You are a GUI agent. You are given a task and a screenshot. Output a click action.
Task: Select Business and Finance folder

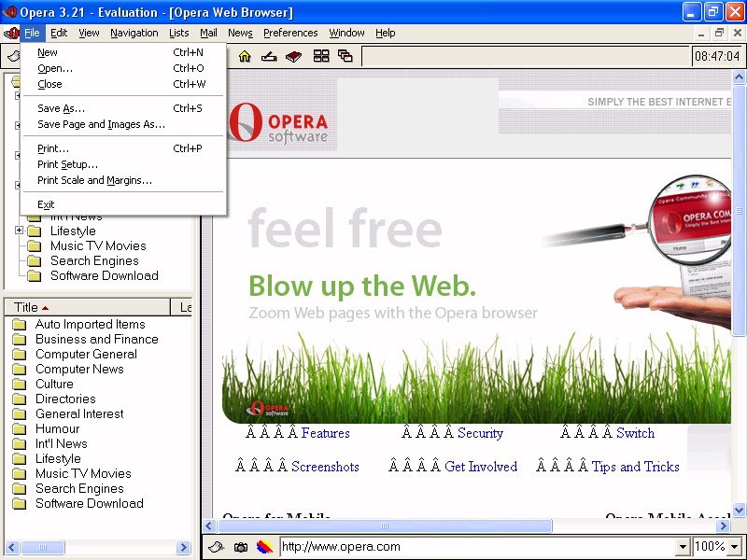[97, 339]
